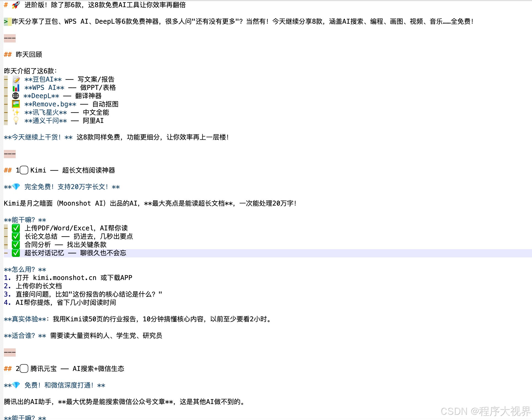Click the globe emoji beside DeepL
The width and height of the screenshot is (532, 420).
pos(16,96)
